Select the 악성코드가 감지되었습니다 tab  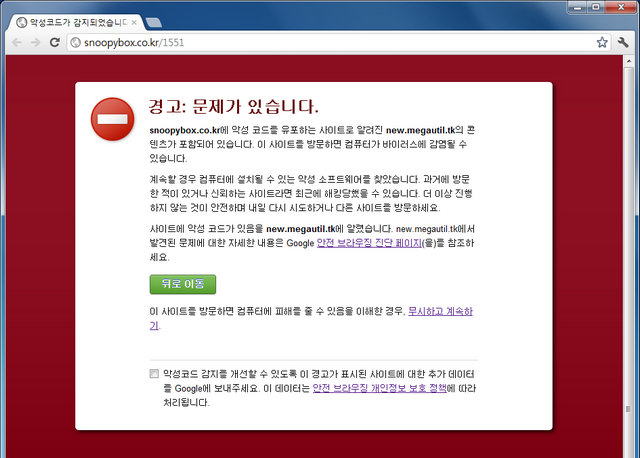coord(76,22)
